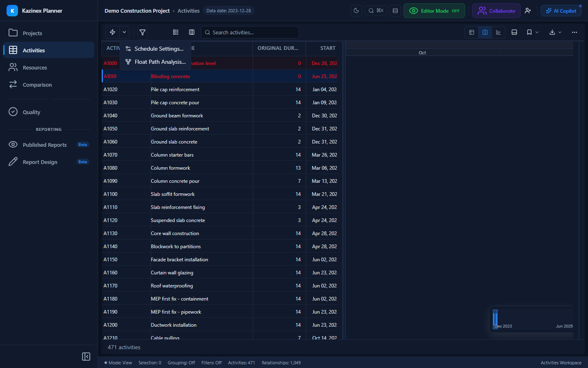
Task: Open the more options ellipsis menu
Action: pos(575,32)
